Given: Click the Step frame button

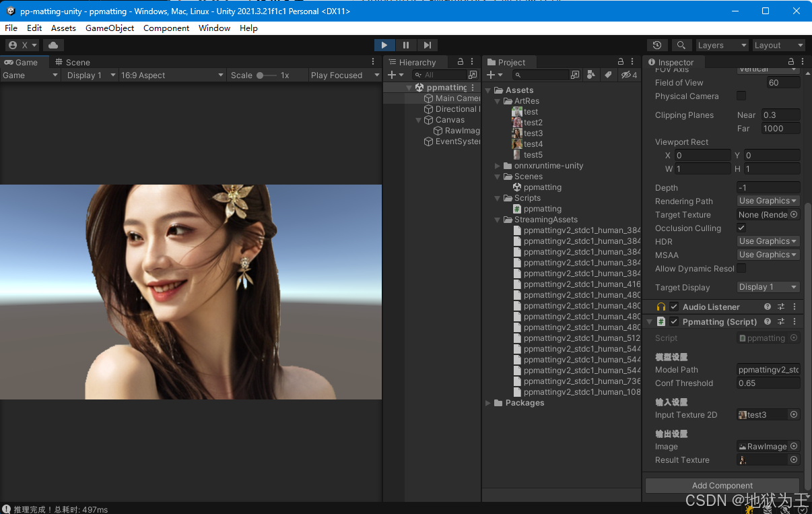Looking at the screenshot, I should tap(427, 45).
